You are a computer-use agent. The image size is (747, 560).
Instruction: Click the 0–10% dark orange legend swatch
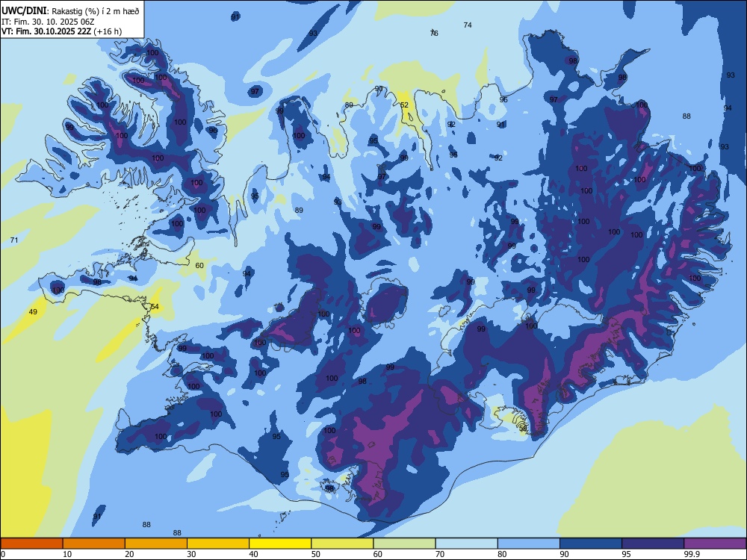coord(31,544)
